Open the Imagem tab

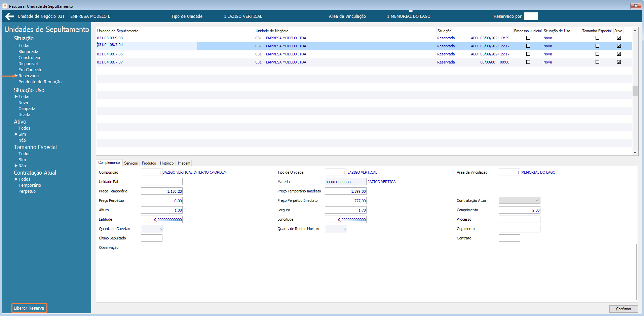click(x=184, y=163)
